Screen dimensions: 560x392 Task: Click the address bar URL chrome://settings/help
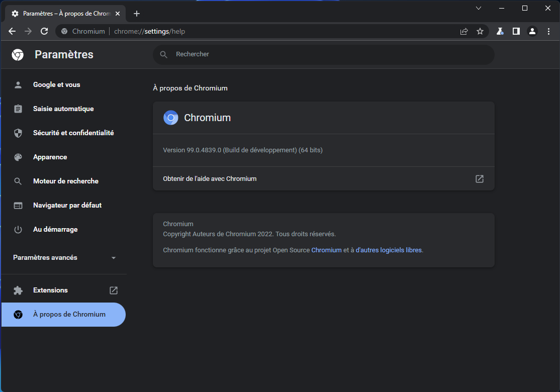click(150, 32)
